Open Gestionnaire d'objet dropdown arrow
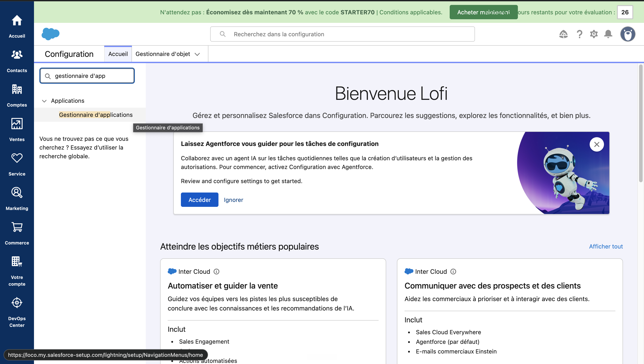 197,54
